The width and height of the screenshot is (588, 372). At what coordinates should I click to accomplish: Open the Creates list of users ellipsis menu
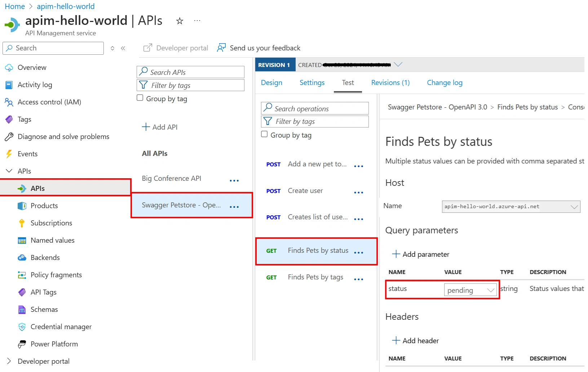click(x=359, y=219)
